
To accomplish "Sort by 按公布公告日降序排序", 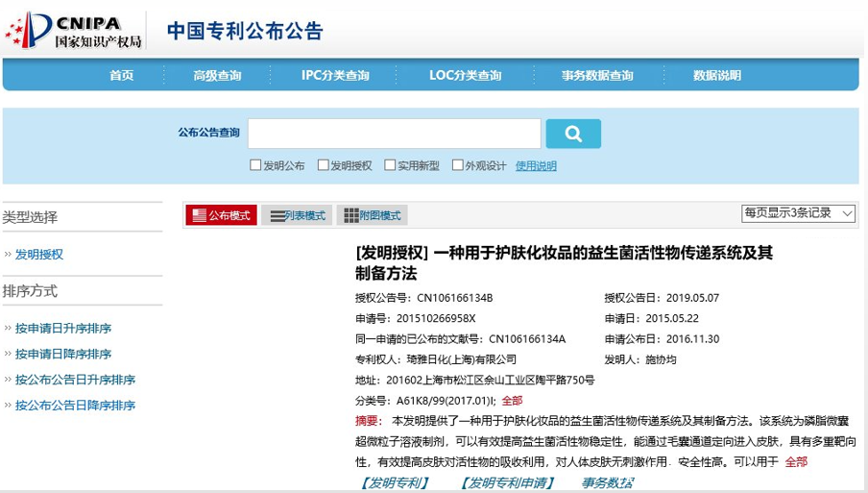I will click(75, 405).
